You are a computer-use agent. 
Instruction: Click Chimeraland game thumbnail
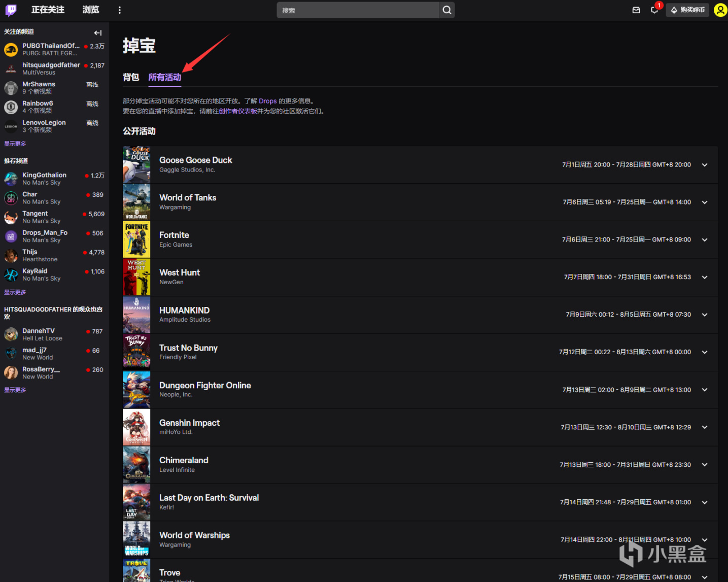click(x=136, y=465)
